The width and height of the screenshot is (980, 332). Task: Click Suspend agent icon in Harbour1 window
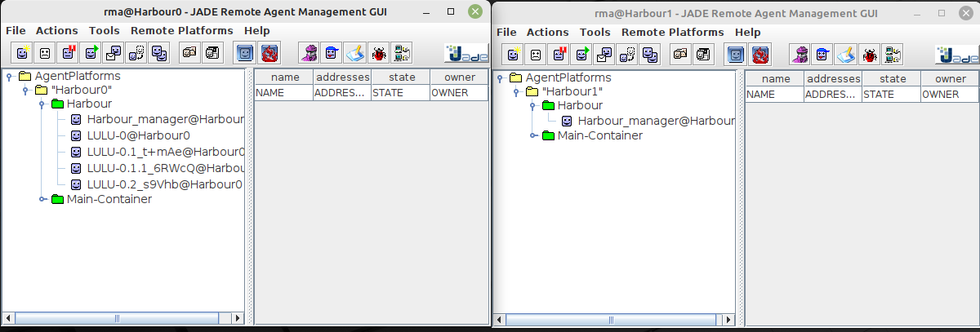tap(559, 55)
